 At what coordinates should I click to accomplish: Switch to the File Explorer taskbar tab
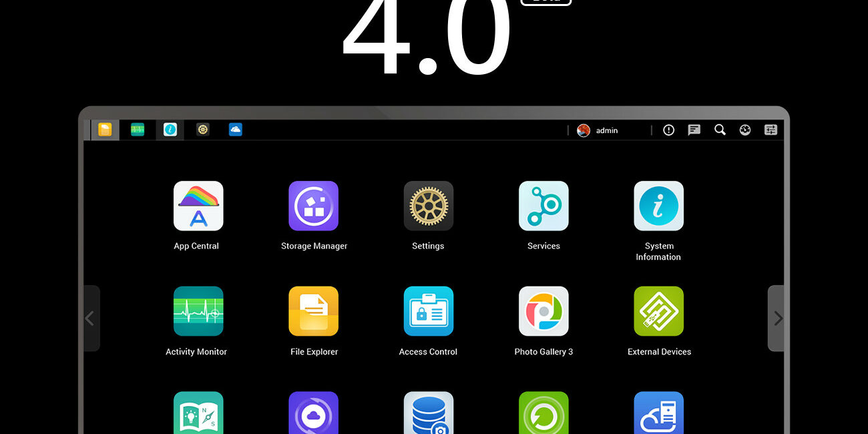[x=104, y=129]
